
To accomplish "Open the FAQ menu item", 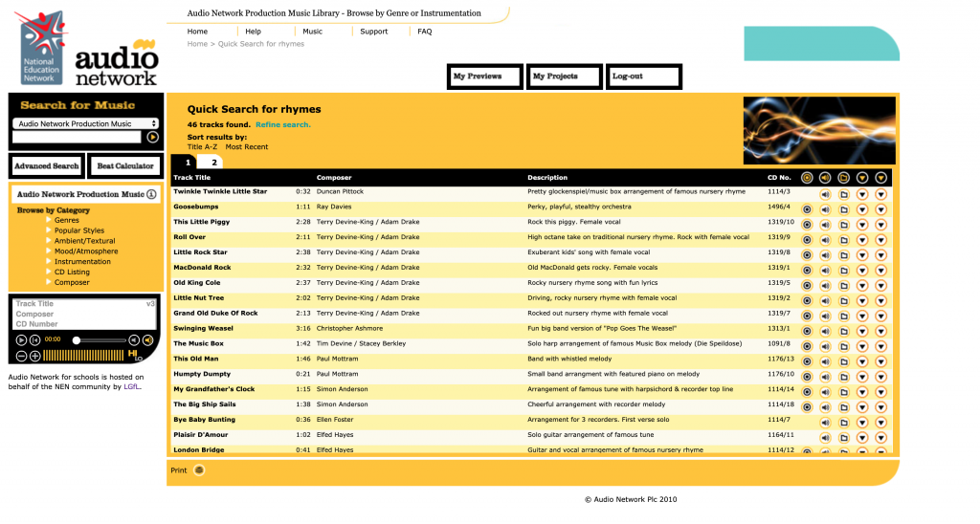I will coord(424,32).
